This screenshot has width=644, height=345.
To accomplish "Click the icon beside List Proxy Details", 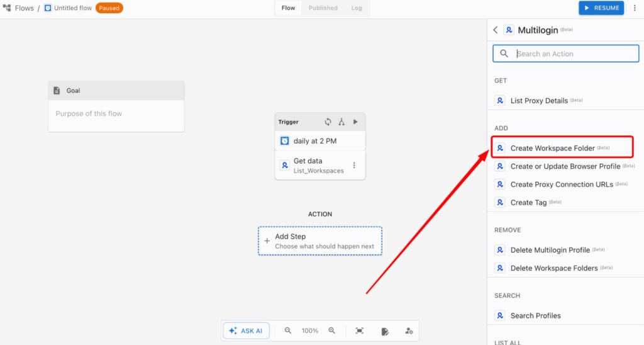I will 500,100.
